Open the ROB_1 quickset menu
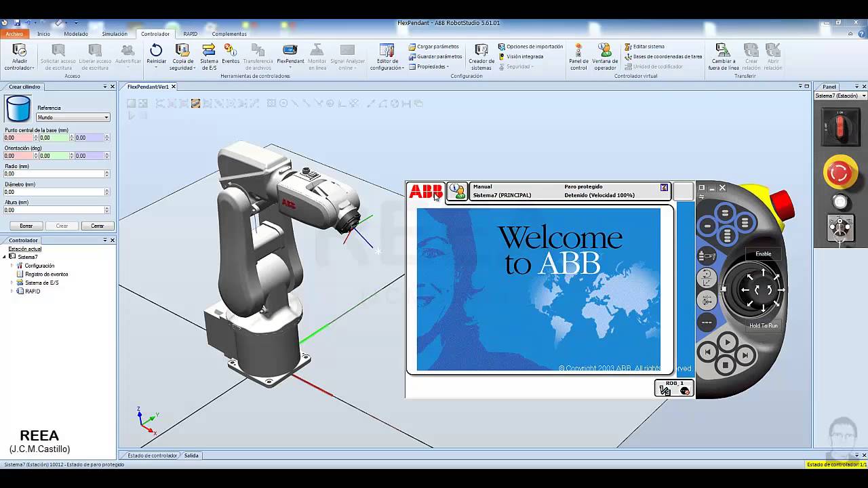This screenshot has width=868, height=488. coord(674,388)
